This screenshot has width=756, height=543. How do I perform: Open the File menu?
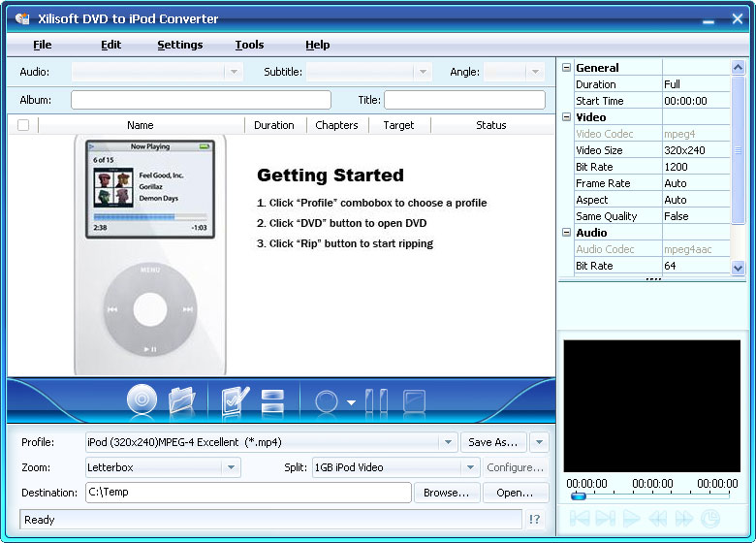point(43,45)
